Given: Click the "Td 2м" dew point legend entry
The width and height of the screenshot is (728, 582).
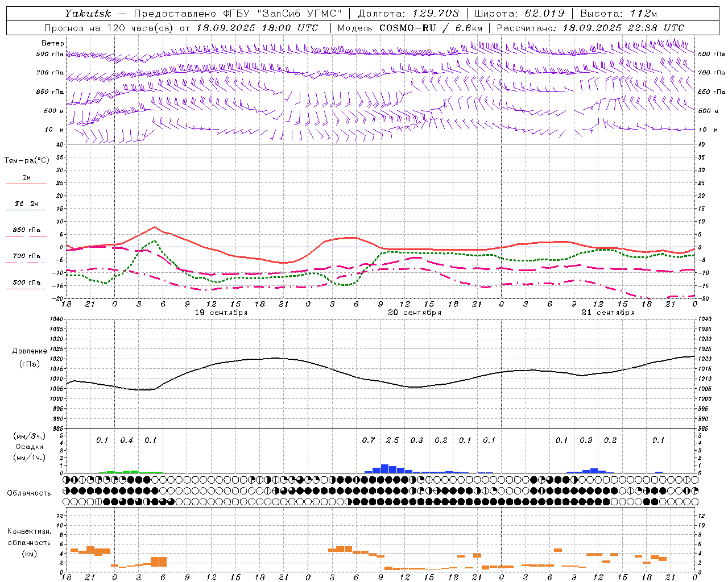Looking at the screenshot, I should pos(27,203).
